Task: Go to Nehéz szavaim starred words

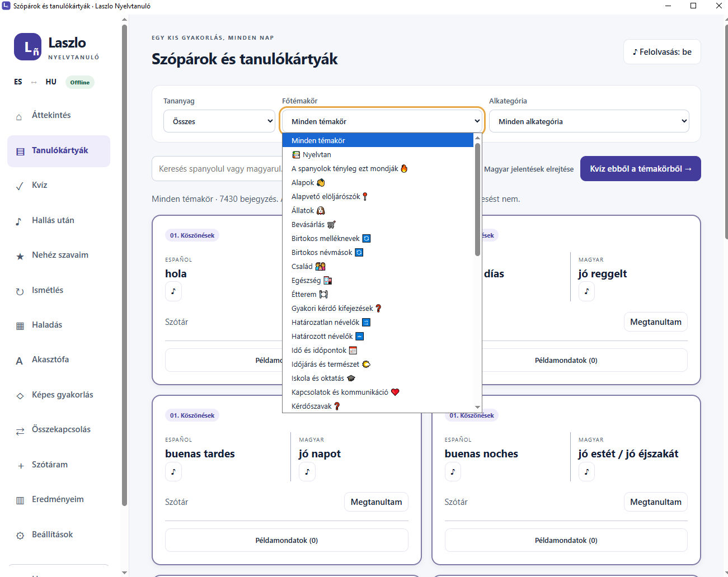Action: click(59, 256)
